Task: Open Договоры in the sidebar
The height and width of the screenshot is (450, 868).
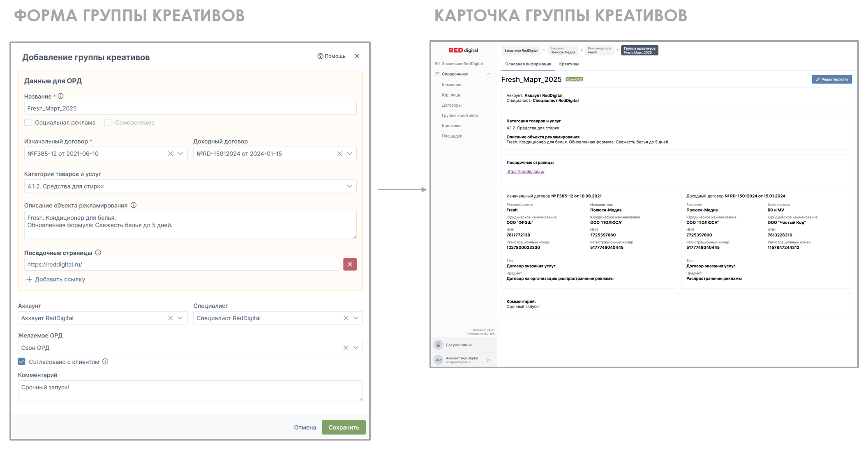Action: 452,105
